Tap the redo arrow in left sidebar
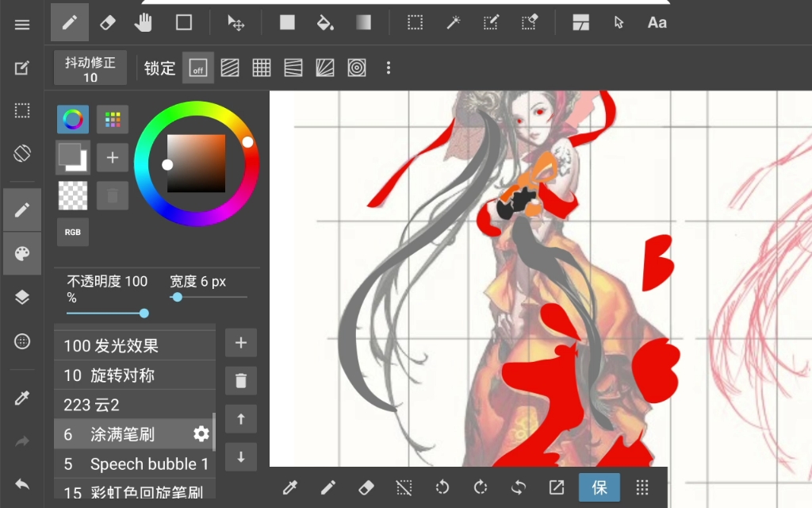This screenshot has height=508, width=812. (x=21, y=441)
